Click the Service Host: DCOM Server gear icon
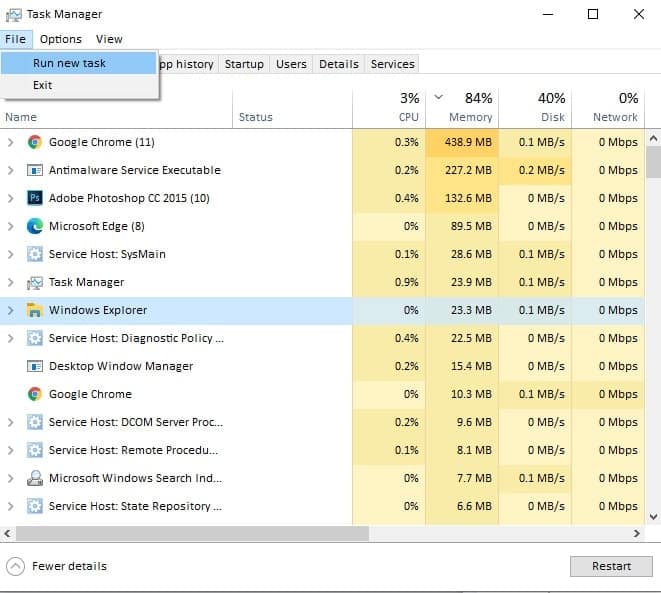 click(x=35, y=422)
